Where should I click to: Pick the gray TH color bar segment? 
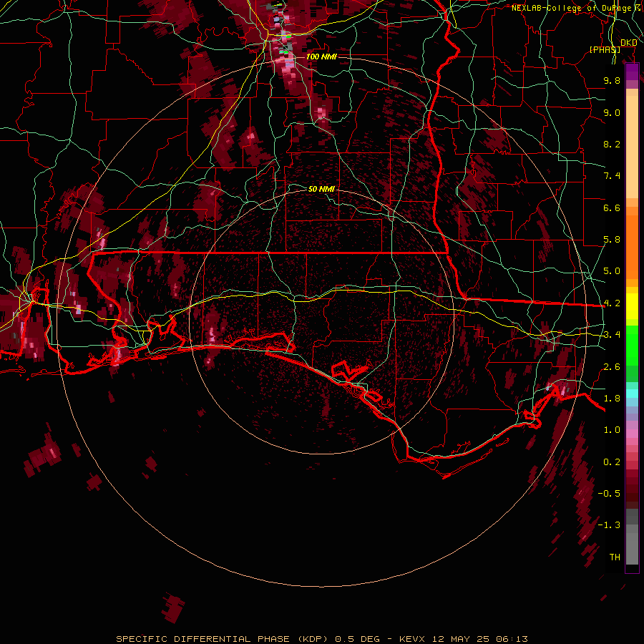[632, 548]
